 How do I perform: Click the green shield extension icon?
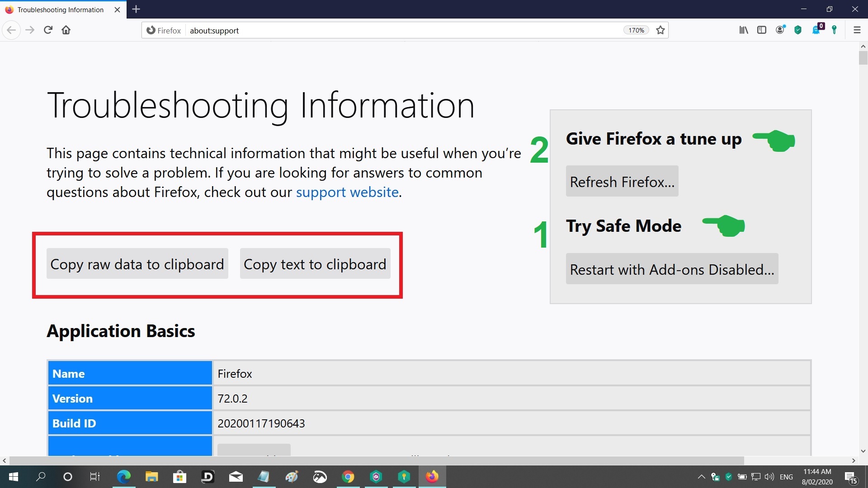[x=798, y=30]
